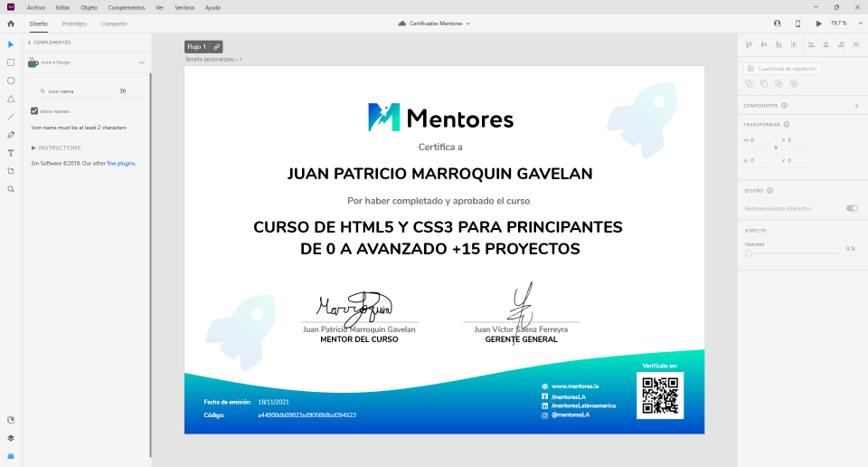Click the Flujo 1 link icon
This screenshot has height=467, width=868.
click(216, 47)
